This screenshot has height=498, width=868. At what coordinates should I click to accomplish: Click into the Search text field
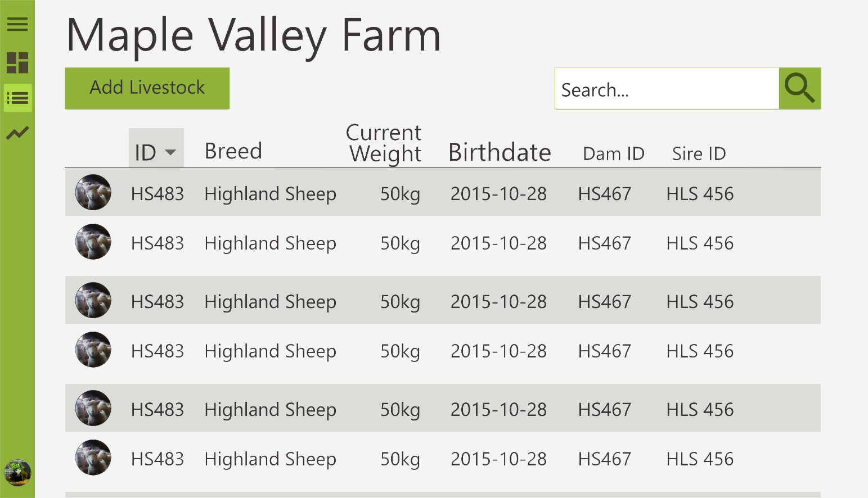pyautogui.click(x=667, y=89)
